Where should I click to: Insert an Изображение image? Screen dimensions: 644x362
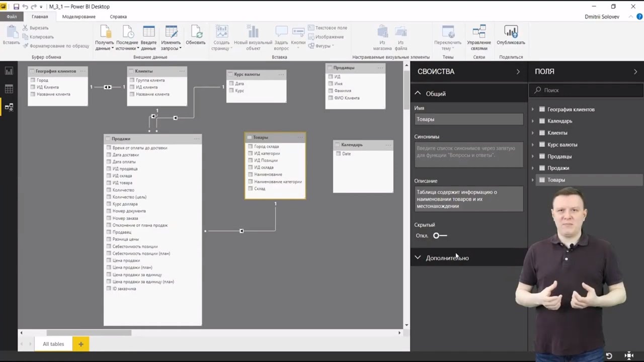click(326, 37)
